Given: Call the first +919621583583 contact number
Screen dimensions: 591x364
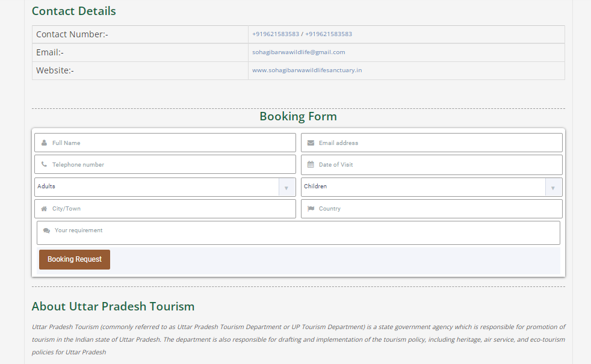Looking at the screenshot, I should tap(276, 34).
